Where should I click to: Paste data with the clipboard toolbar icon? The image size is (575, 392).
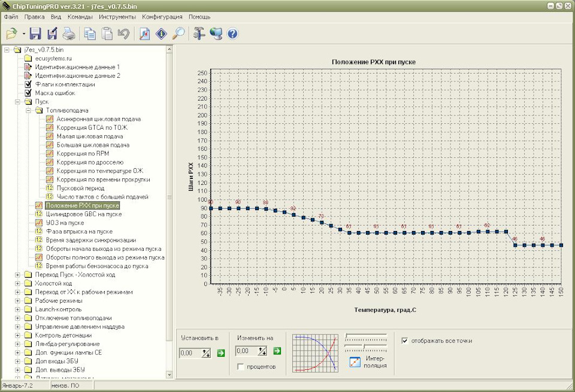coord(107,34)
